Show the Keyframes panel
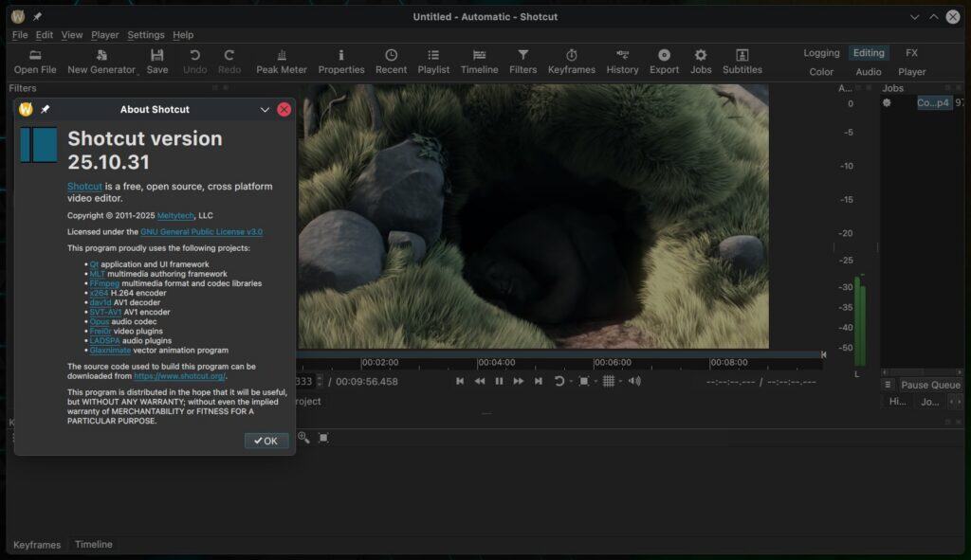 point(572,59)
